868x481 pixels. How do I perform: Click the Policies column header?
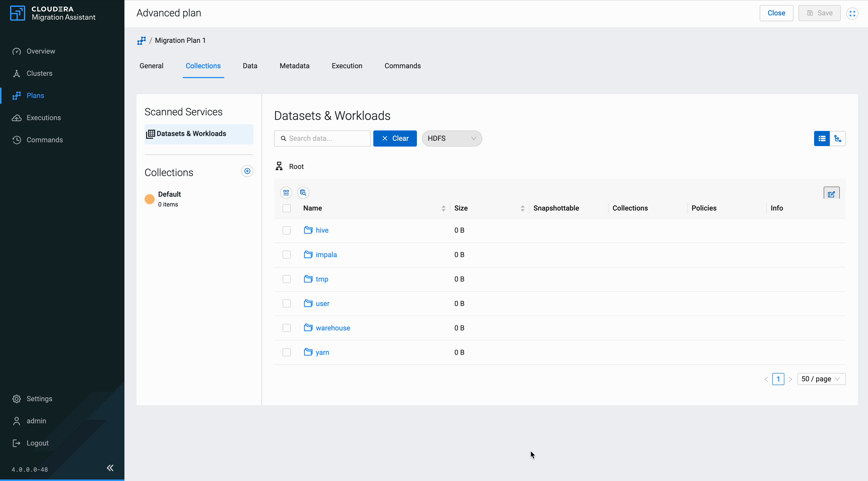click(x=704, y=208)
